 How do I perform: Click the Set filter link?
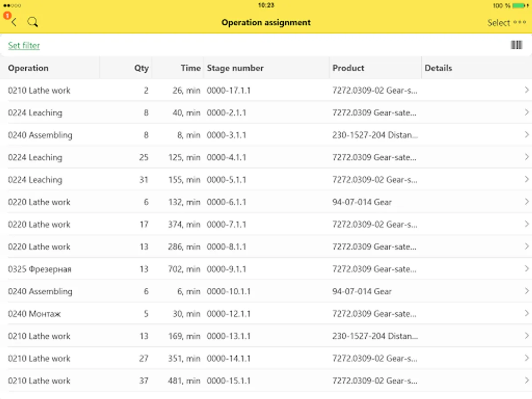click(24, 46)
